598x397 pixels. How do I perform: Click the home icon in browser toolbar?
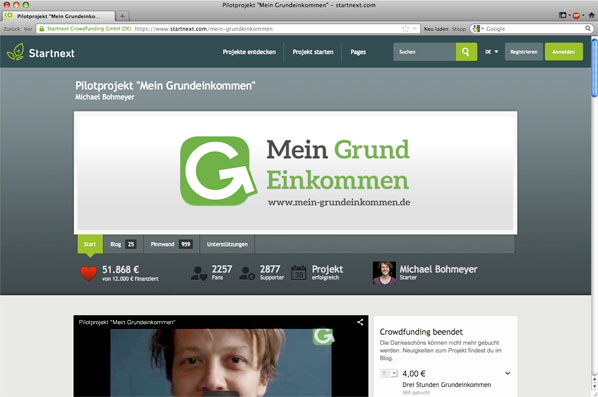591,15
